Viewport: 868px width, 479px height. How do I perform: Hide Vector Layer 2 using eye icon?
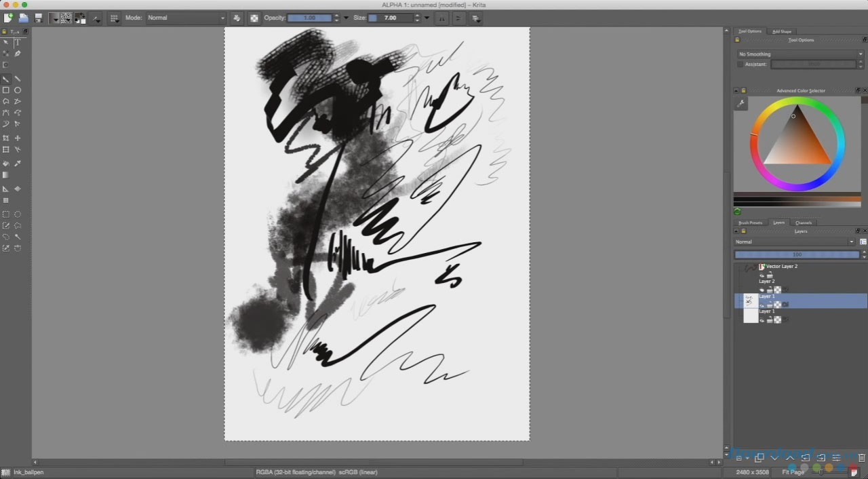coord(762,275)
